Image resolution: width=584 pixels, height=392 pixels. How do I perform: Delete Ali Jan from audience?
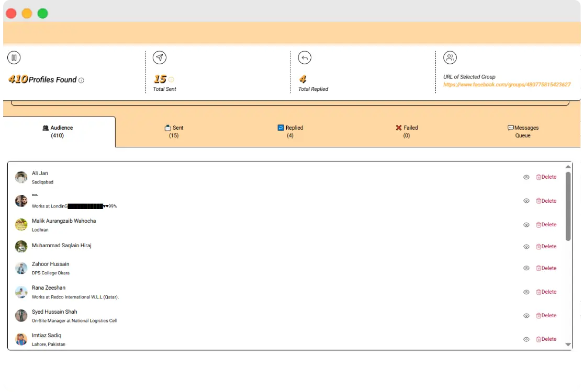[x=546, y=177]
